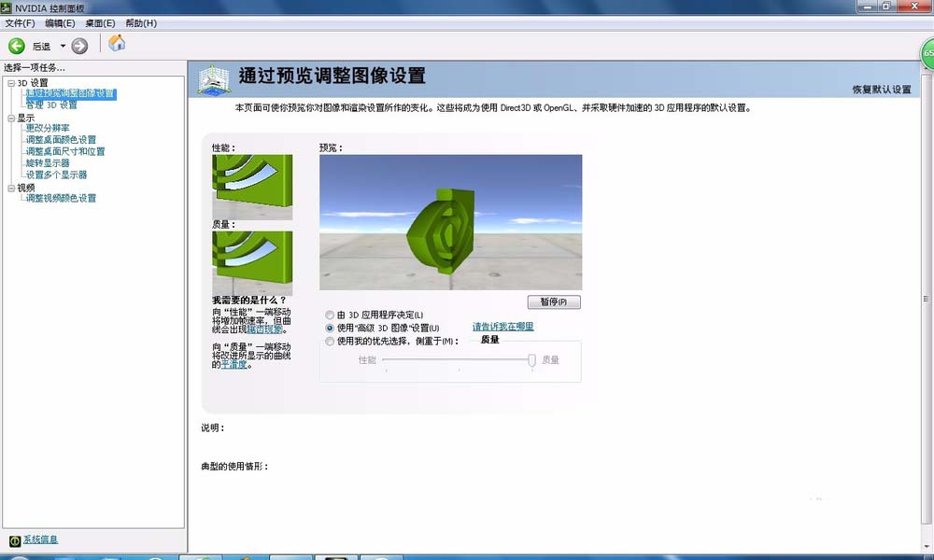The image size is (934, 560).
Task: Click the green Back arrow icon
Action: (17, 46)
